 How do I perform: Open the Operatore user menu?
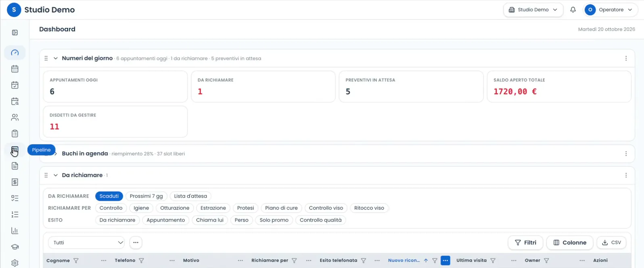pyautogui.click(x=610, y=10)
